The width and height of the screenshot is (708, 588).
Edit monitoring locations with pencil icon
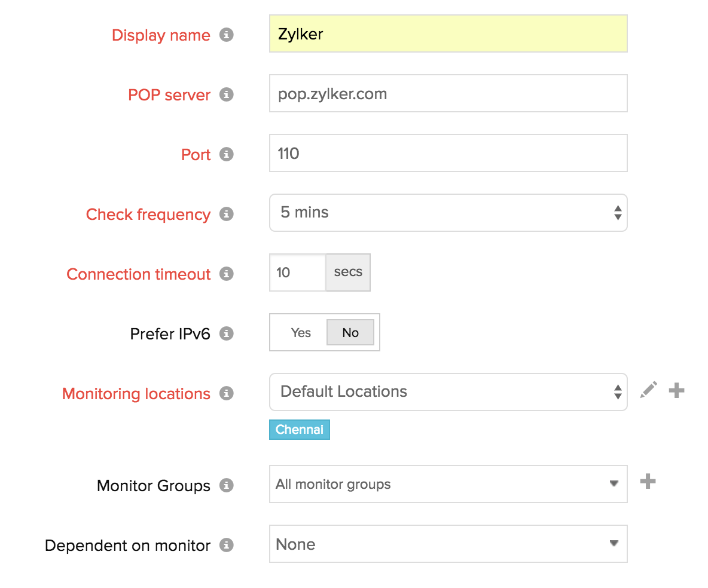649,391
